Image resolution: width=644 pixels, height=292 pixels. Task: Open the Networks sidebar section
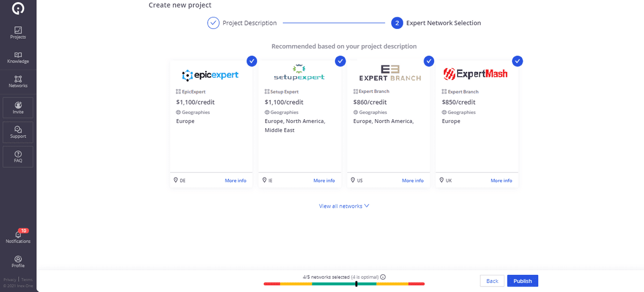[x=18, y=82]
